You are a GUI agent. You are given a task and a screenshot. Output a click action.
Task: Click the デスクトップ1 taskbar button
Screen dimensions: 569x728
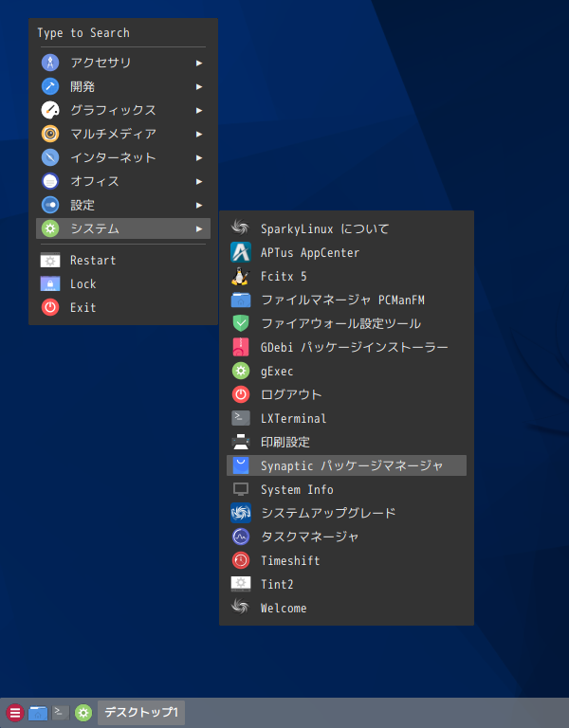point(141,712)
